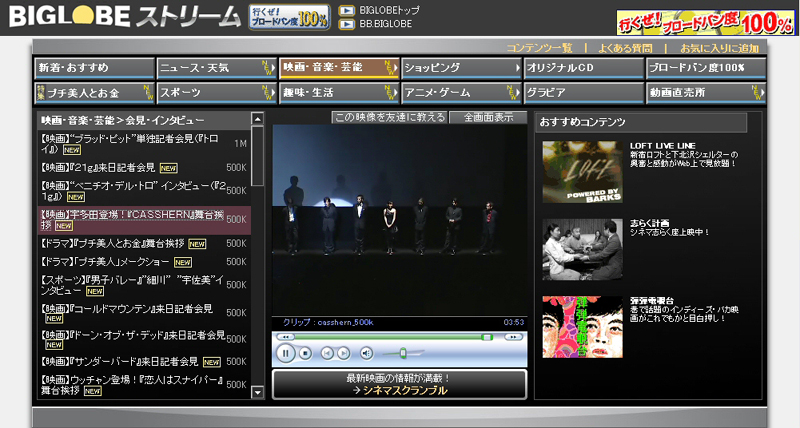Click the previous track button in player

click(327, 353)
